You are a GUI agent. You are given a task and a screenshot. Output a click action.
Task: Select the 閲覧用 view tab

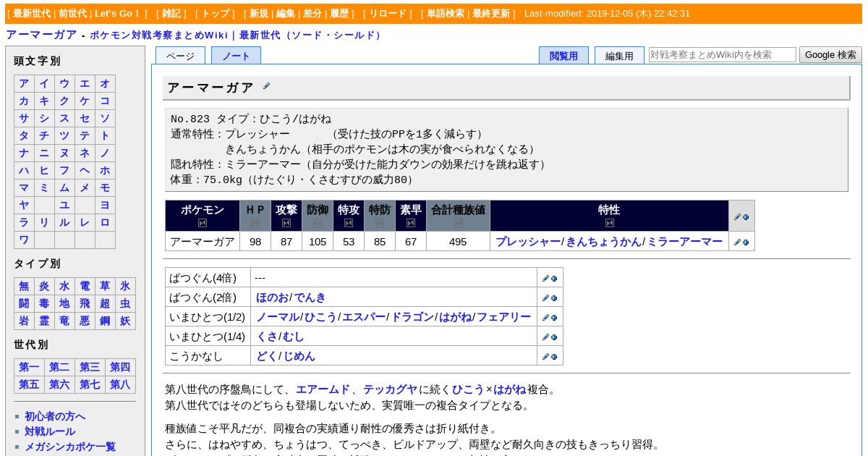(563, 56)
